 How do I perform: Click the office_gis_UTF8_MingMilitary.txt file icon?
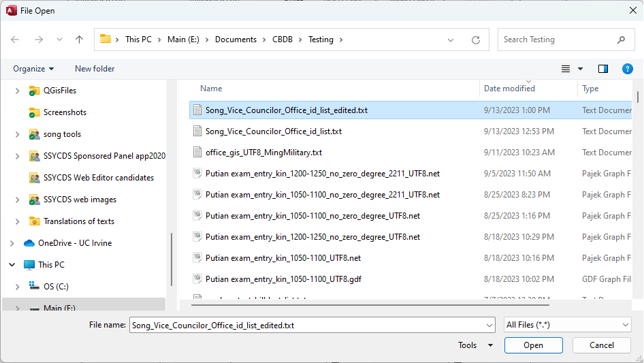197,153
